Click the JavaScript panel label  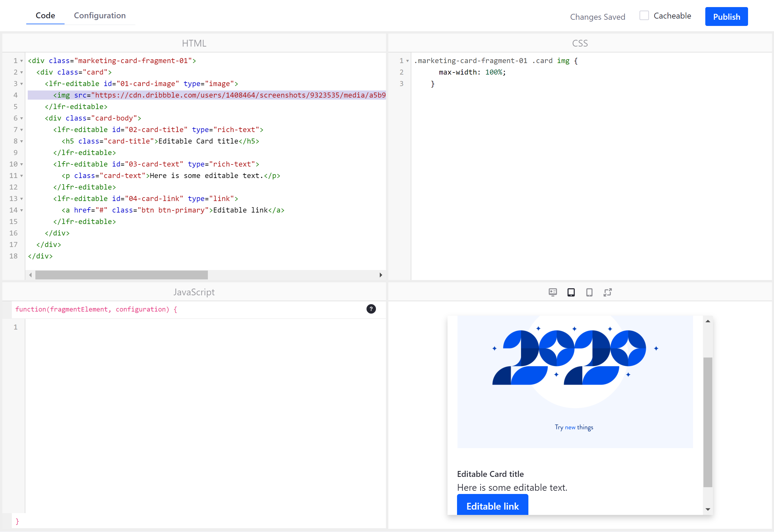tap(193, 292)
